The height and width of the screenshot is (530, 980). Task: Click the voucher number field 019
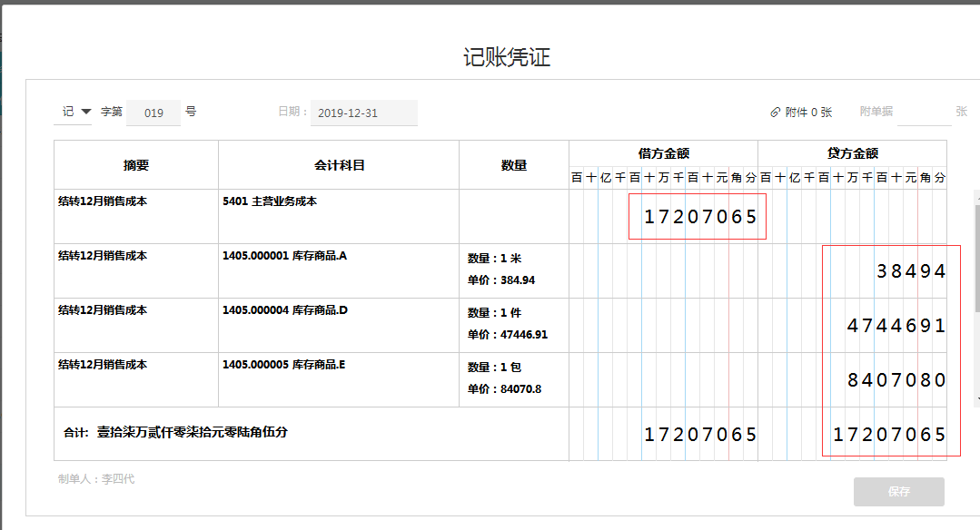153,113
